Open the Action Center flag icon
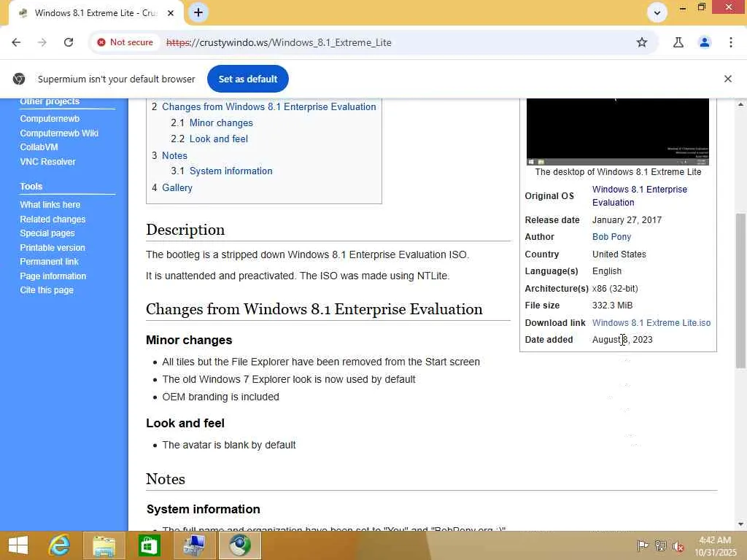The width and height of the screenshot is (747, 560). coord(642,545)
